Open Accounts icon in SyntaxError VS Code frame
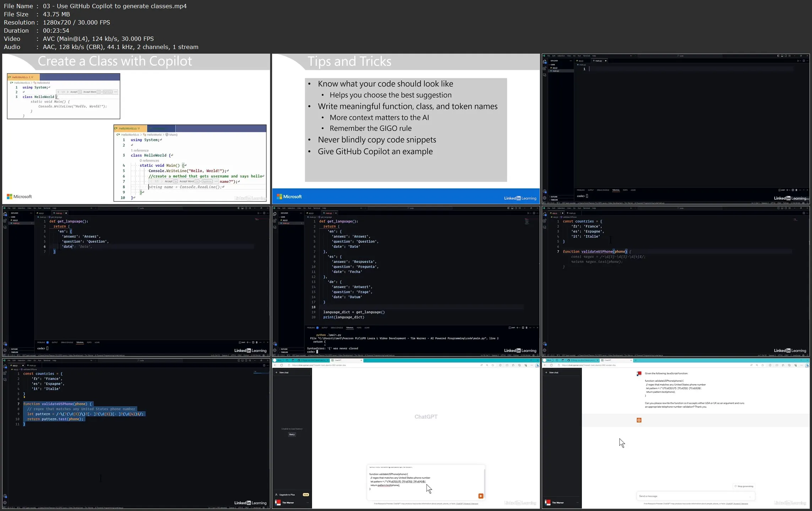This screenshot has width=812, height=511. pos(275,344)
